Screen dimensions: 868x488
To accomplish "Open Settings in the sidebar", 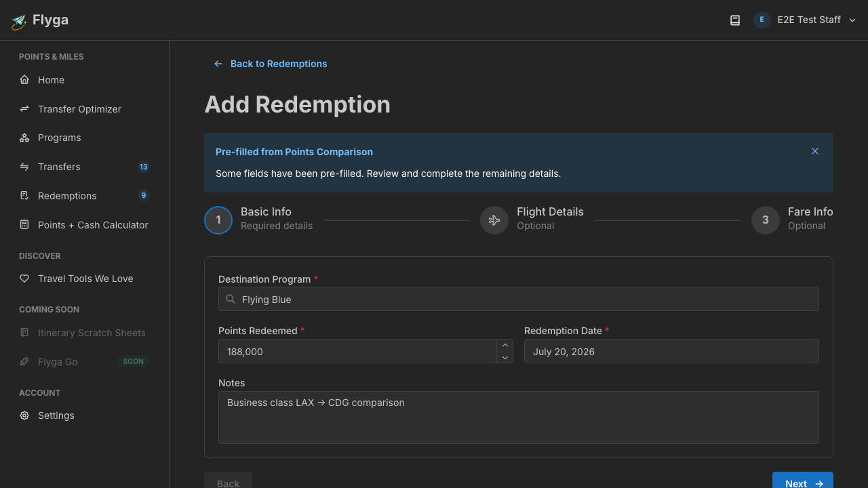I will pos(84,415).
